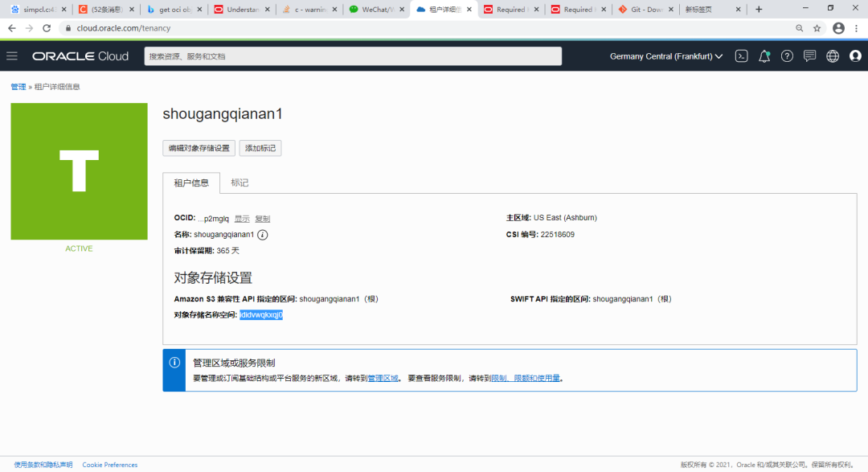Switch to the (52条消息) browser tab
This screenshot has width=868, height=472.
pos(106,10)
